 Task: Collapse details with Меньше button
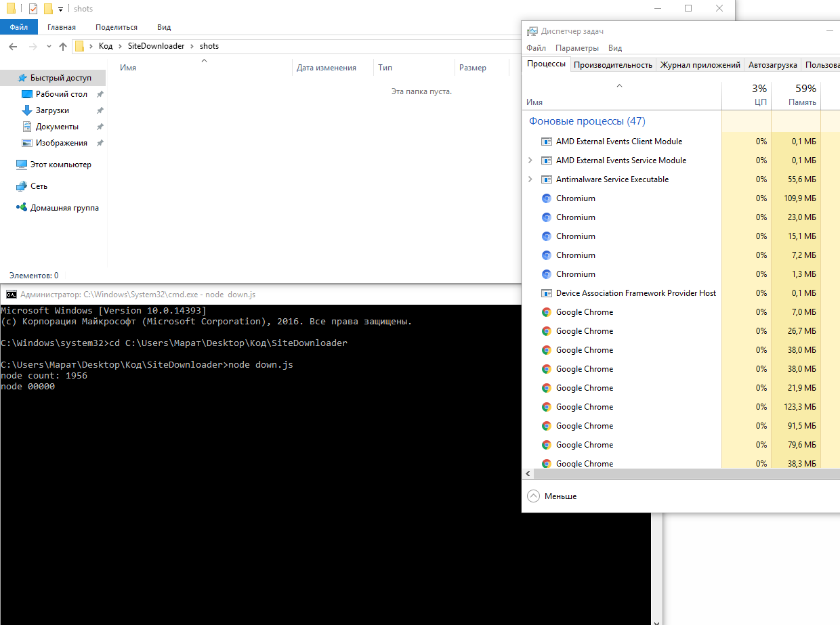pos(552,496)
